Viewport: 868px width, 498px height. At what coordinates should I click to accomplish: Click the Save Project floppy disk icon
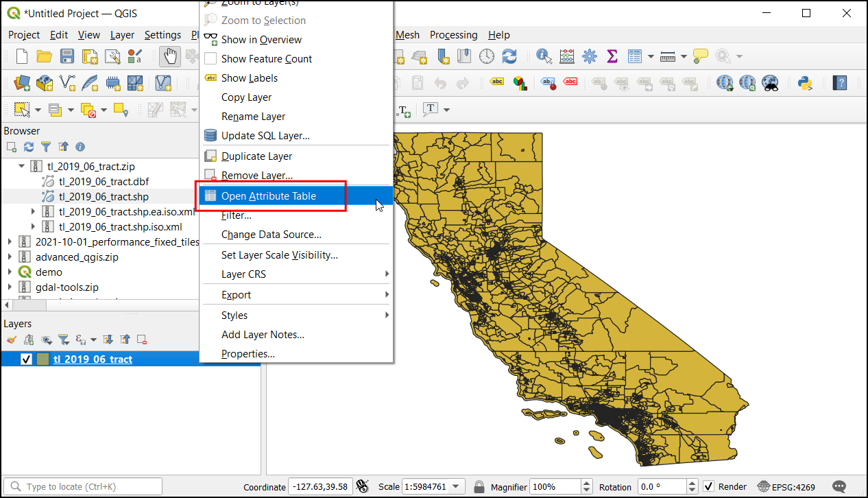click(x=67, y=56)
